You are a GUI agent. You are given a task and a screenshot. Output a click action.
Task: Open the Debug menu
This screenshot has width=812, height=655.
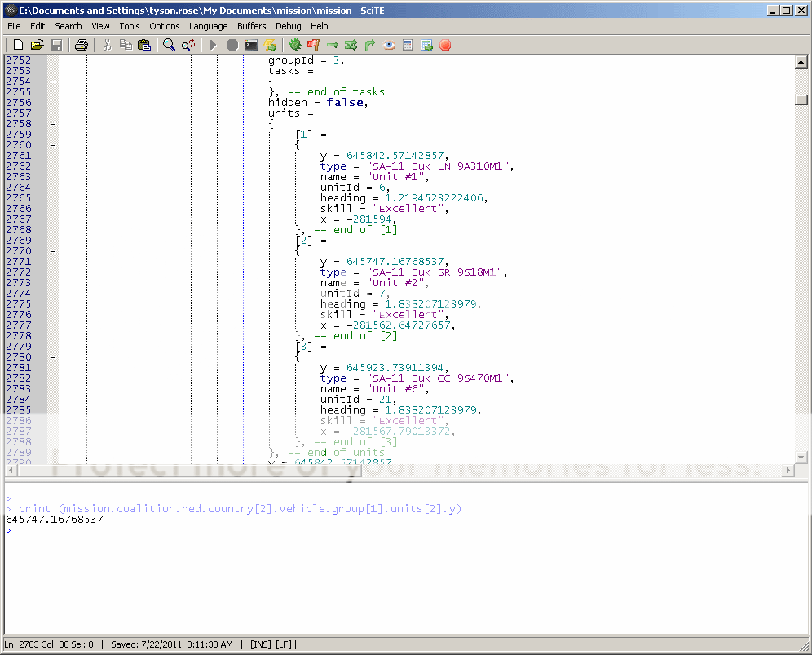click(288, 26)
